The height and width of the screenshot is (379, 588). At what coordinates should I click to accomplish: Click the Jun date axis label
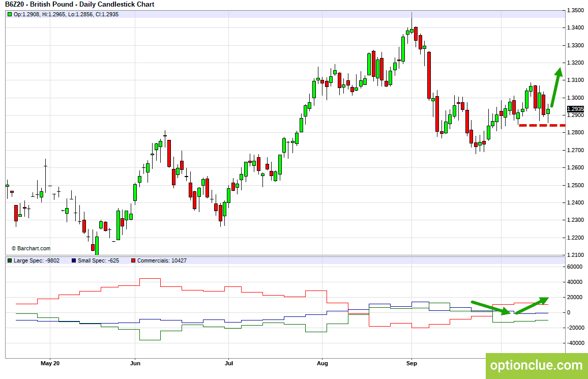click(x=135, y=363)
